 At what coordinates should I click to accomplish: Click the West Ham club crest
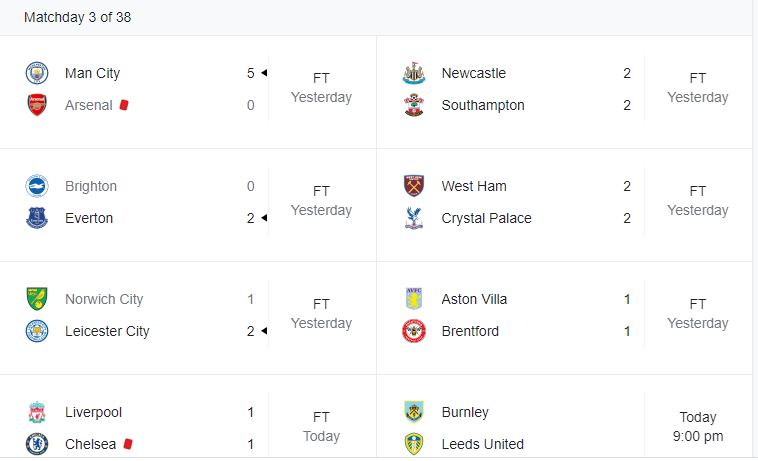(x=414, y=186)
